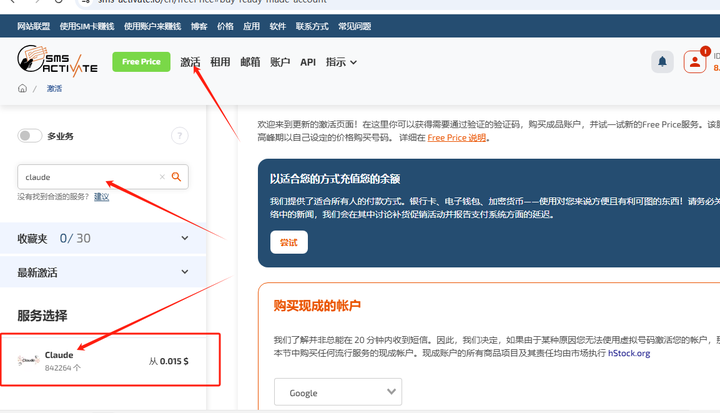Click the 从 0.015 $ price

(169, 361)
